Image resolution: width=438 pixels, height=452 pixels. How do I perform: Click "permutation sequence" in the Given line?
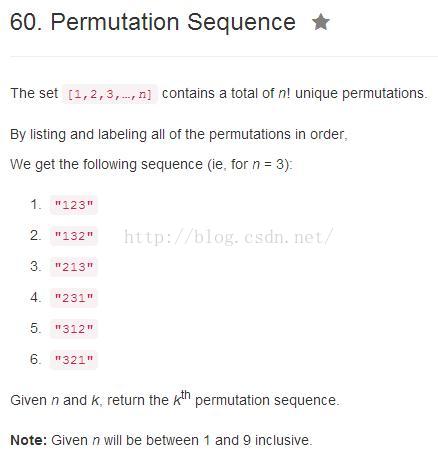tap(266, 401)
